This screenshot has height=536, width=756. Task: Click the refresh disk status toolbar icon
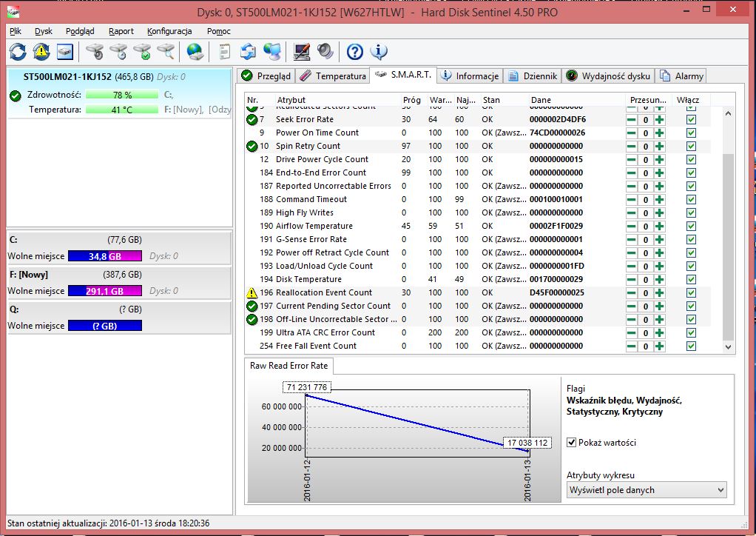[18, 52]
